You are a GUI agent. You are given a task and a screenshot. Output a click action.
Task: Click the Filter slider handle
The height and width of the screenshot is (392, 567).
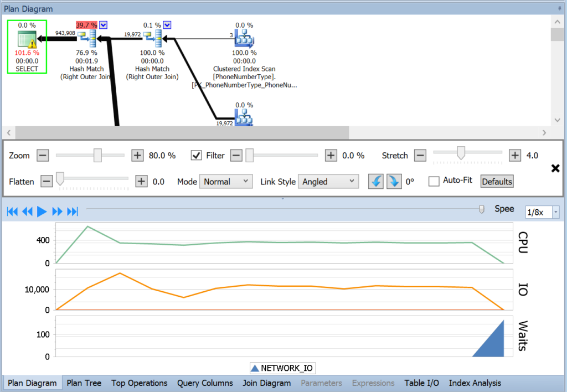pyautogui.click(x=250, y=155)
